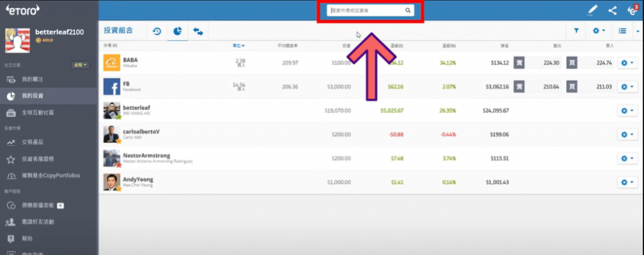644x255 pixels.
Task: Open the BABA Alibaba row
Action: [x=370, y=63]
